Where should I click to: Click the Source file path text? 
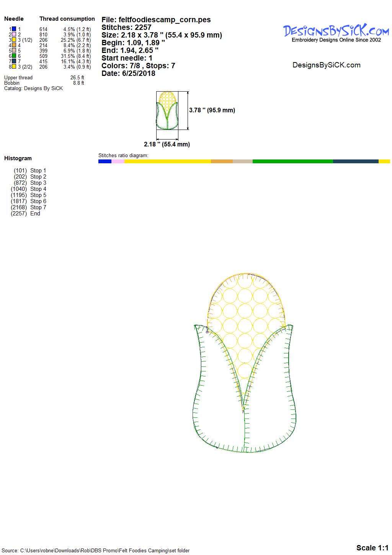pos(96,550)
